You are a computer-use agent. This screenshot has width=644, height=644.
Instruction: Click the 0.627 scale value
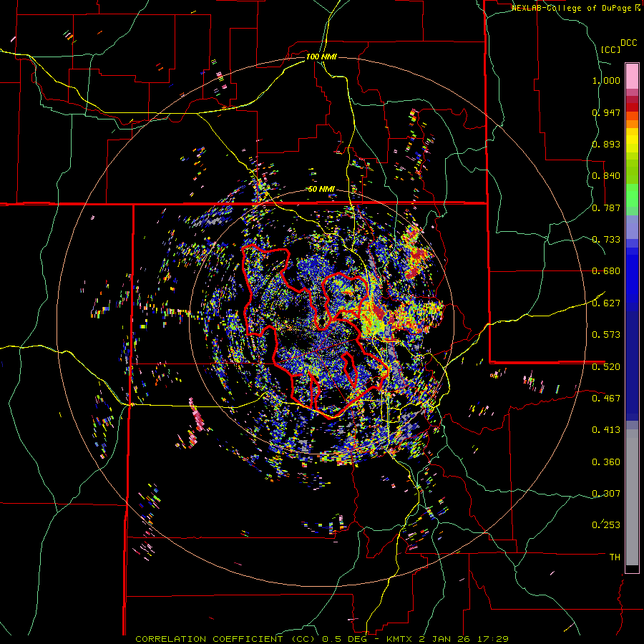(x=606, y=303)
